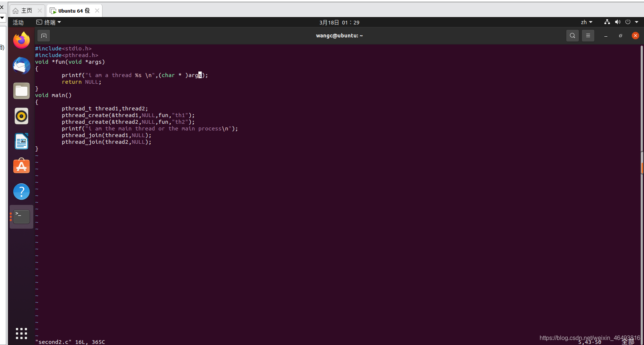Click the terminal search button

573,36
